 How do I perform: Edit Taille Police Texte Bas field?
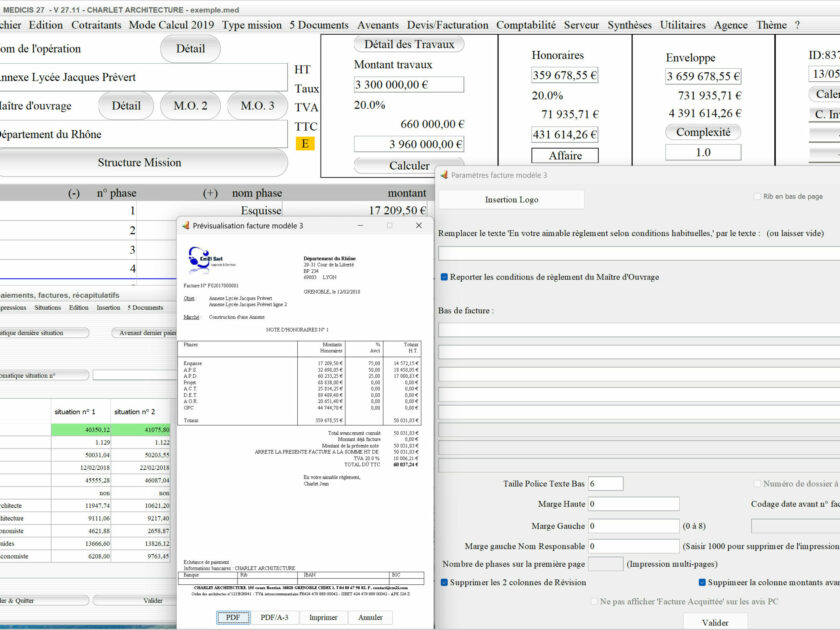pyautogui.click(x=605, y=484)
